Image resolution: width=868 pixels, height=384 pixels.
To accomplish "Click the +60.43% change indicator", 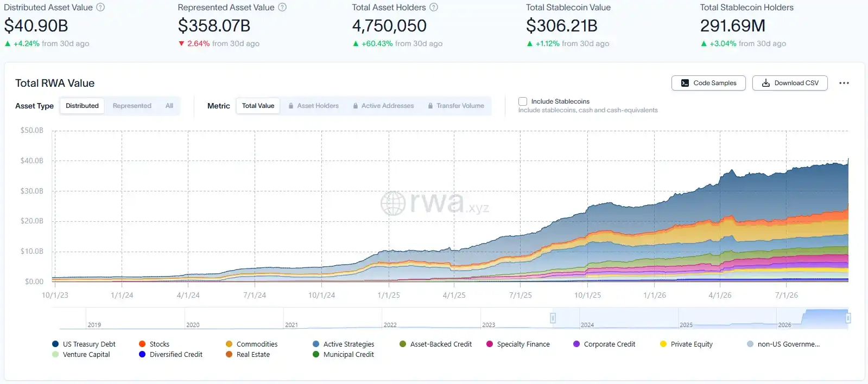I will (x=372, y=43).
